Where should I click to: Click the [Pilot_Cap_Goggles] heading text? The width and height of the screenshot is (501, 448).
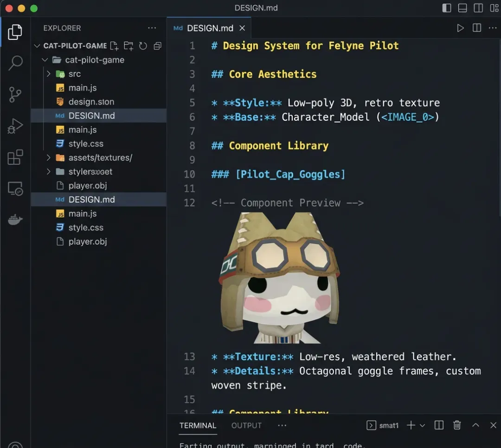point(290,174)
